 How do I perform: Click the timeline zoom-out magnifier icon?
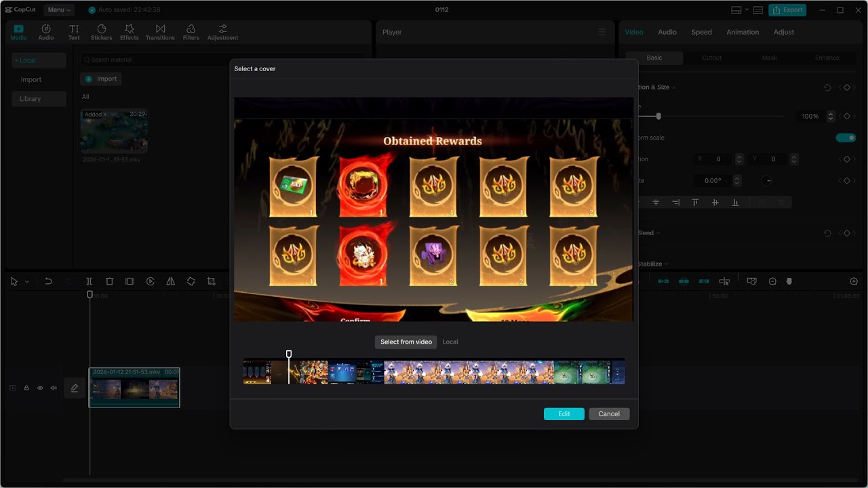click(772, 281)
